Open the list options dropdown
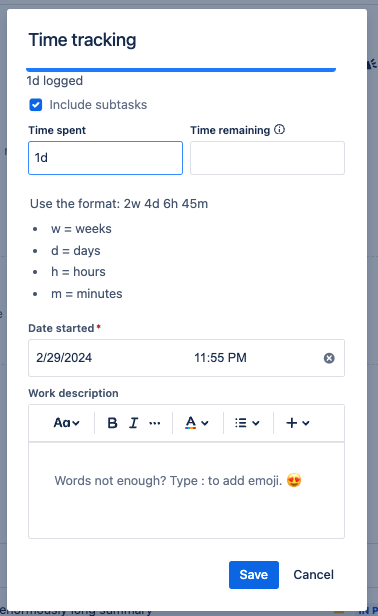Image resolution: width=378 pixels, height=616 pixels. (247, 423)
